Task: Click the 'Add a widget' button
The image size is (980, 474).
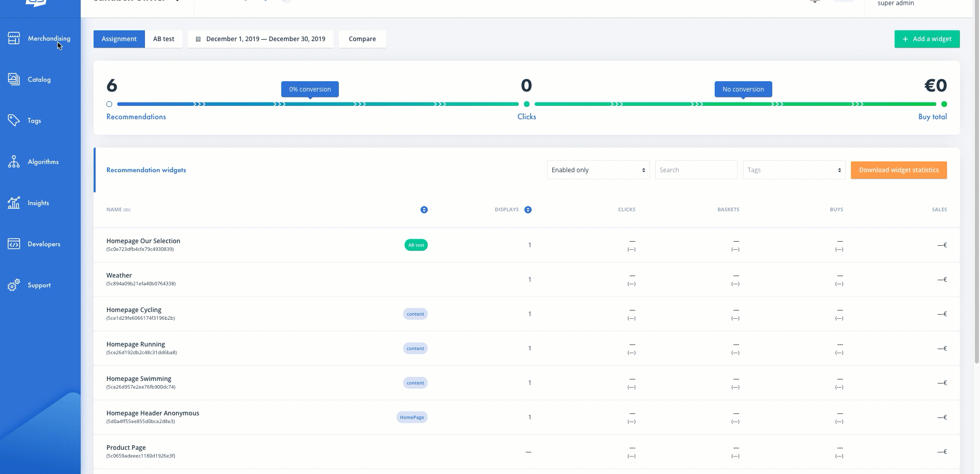Action: (x=927, y=39)
